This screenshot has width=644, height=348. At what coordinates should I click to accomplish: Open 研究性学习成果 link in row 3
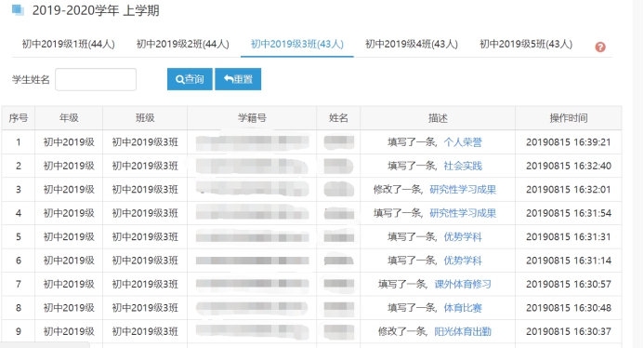click(x=463, y=190)
